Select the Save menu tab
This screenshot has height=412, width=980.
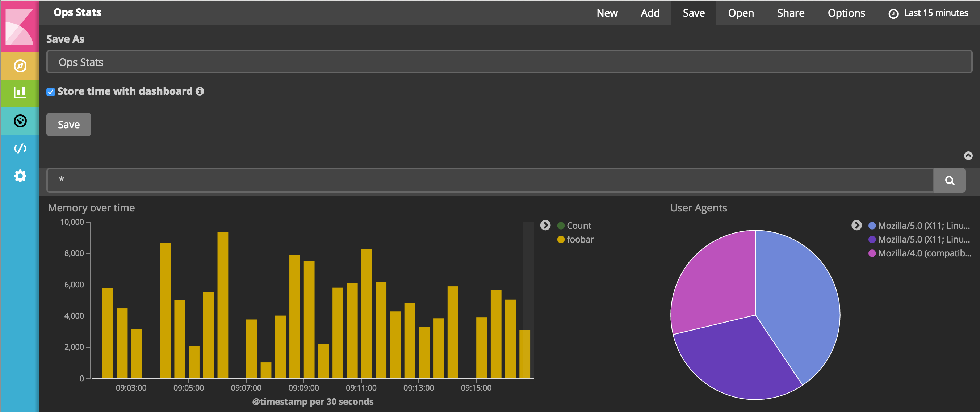[694, 13]
